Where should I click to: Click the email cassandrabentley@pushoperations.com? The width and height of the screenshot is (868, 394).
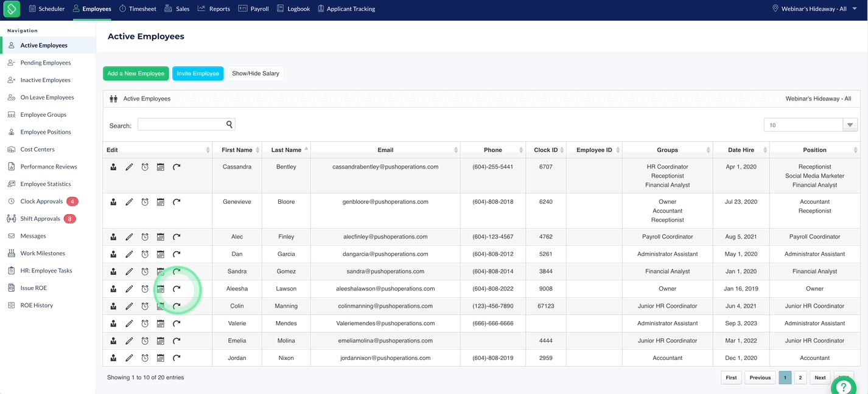point(385,167)
